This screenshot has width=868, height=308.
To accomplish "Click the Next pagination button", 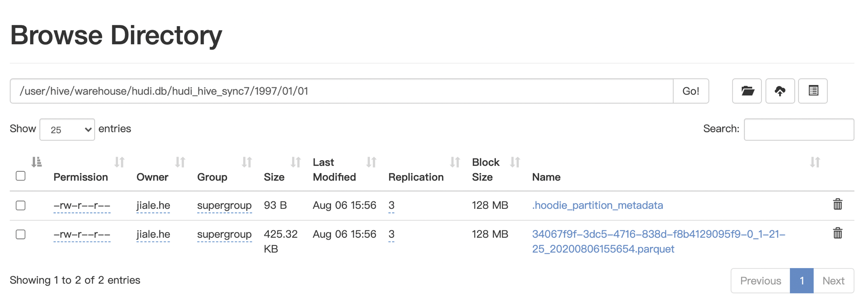I will [x=834, y=281].
